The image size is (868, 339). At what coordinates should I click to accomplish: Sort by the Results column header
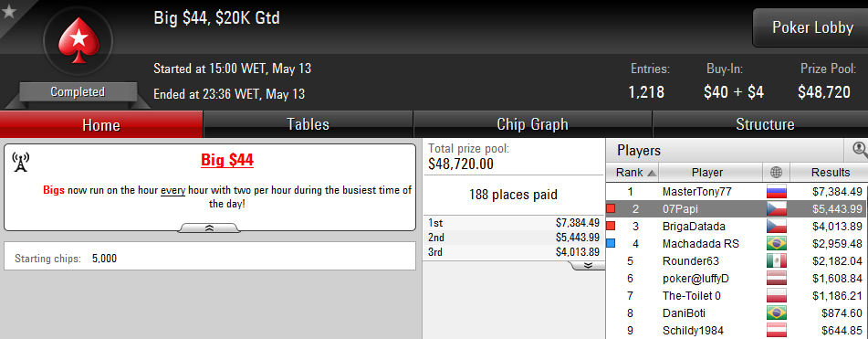[830, 173]
